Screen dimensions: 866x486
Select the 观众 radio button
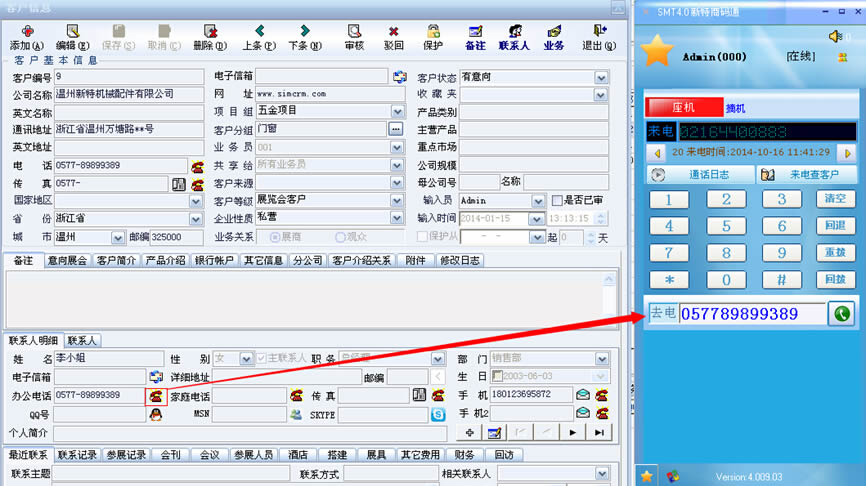point(340,237)
